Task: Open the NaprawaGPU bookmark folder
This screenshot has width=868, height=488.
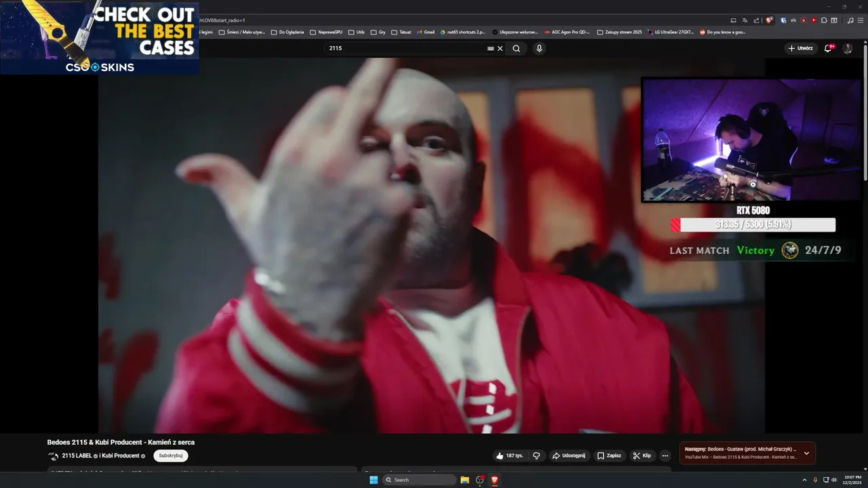Action: pyautogui.click(x=326, y=32)
